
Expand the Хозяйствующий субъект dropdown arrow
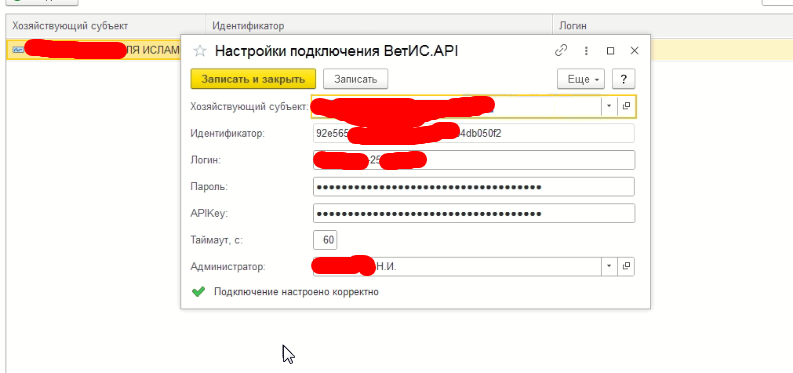[x=609, y=106]
